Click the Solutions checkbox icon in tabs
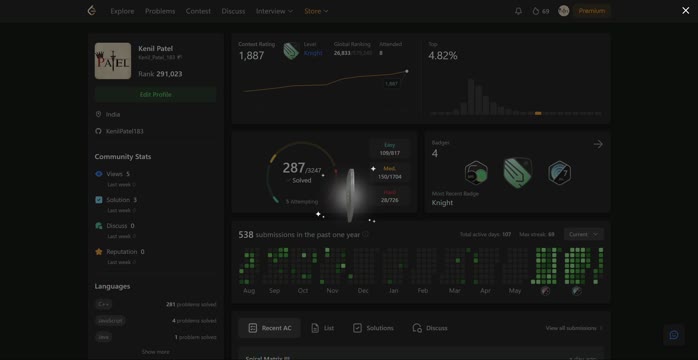698x360 pixels. 357,328
